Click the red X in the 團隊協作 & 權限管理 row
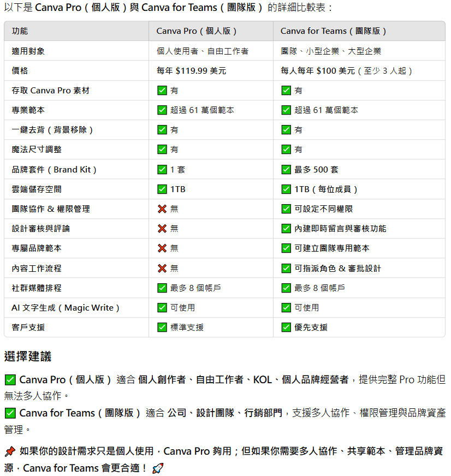The image size is (451, 476). pyautogui.click(x=162, y=209)
